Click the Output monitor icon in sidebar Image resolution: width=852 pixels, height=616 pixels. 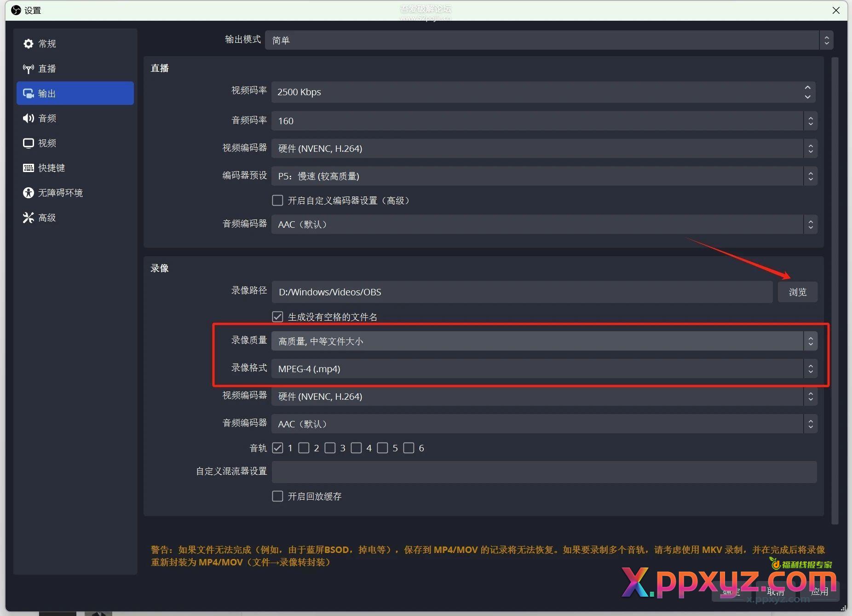point(29,93)
